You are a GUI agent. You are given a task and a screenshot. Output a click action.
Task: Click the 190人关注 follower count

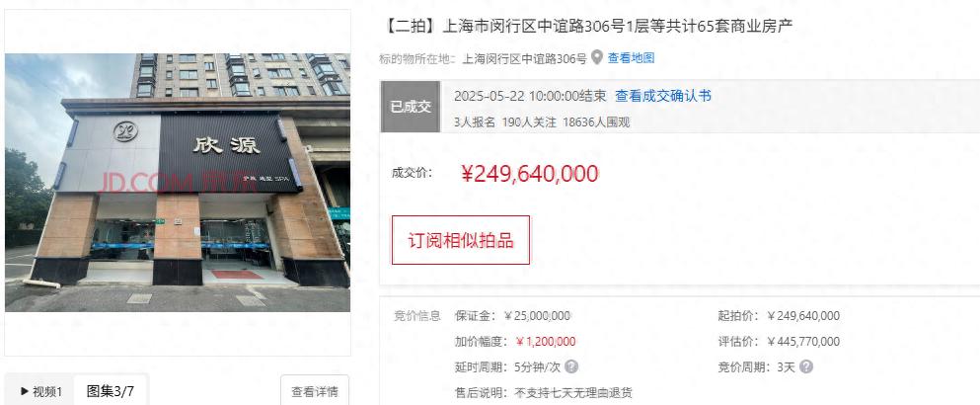click(x=529, y=122)
